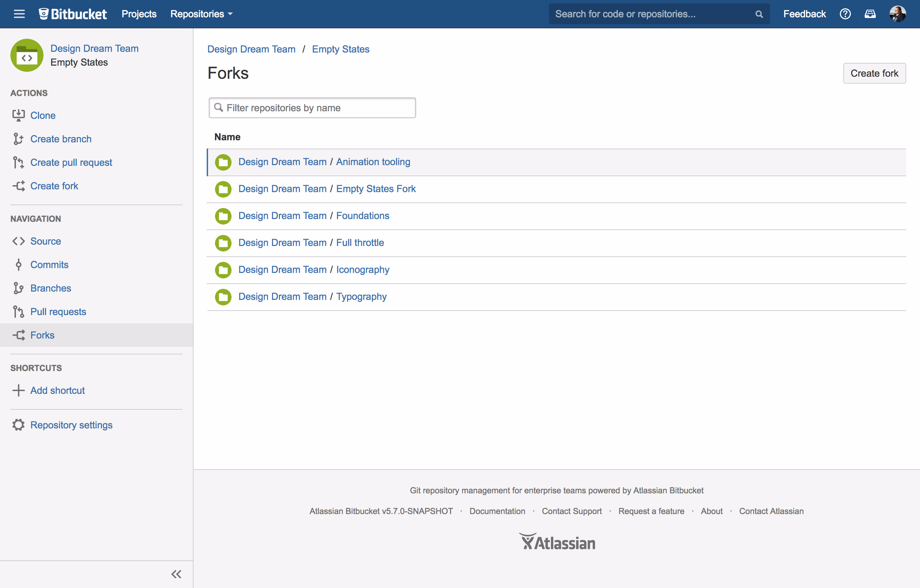
Task: Click the Design Dream Team sidebar project link
Action: (94, 48)
